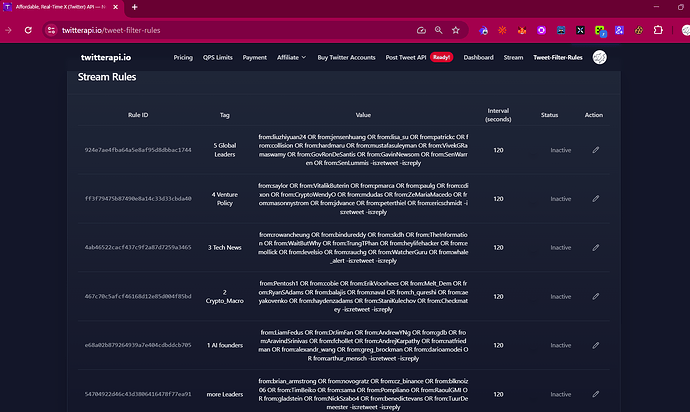Edit the 3 Tech News rule

coord(595,248)
